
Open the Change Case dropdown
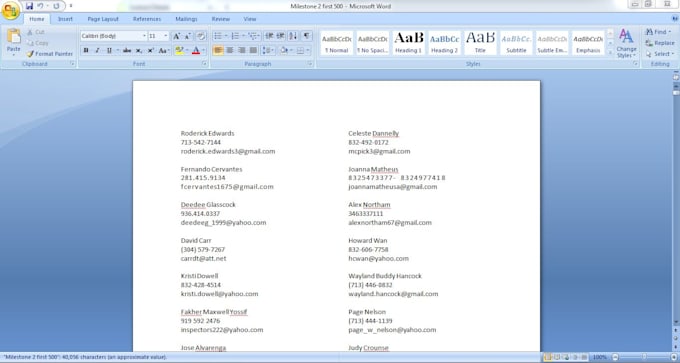(x=164, y=51)
